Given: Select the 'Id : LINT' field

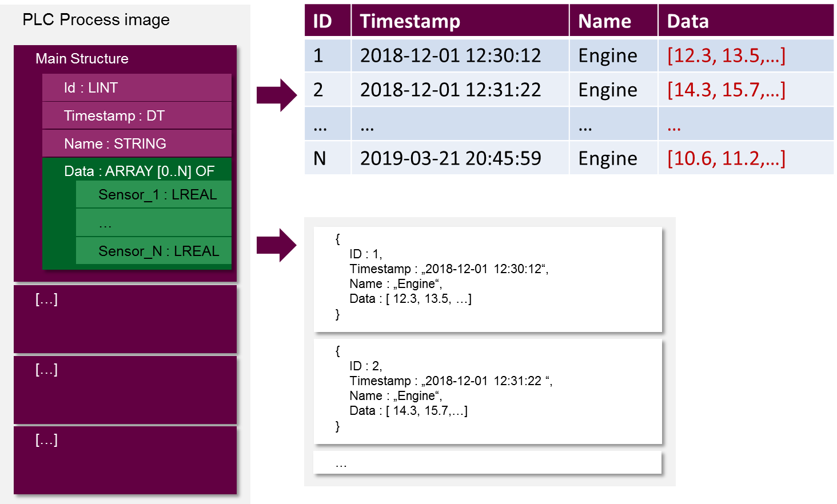Looking at the screenshot, I should click(x=137, y=87).
